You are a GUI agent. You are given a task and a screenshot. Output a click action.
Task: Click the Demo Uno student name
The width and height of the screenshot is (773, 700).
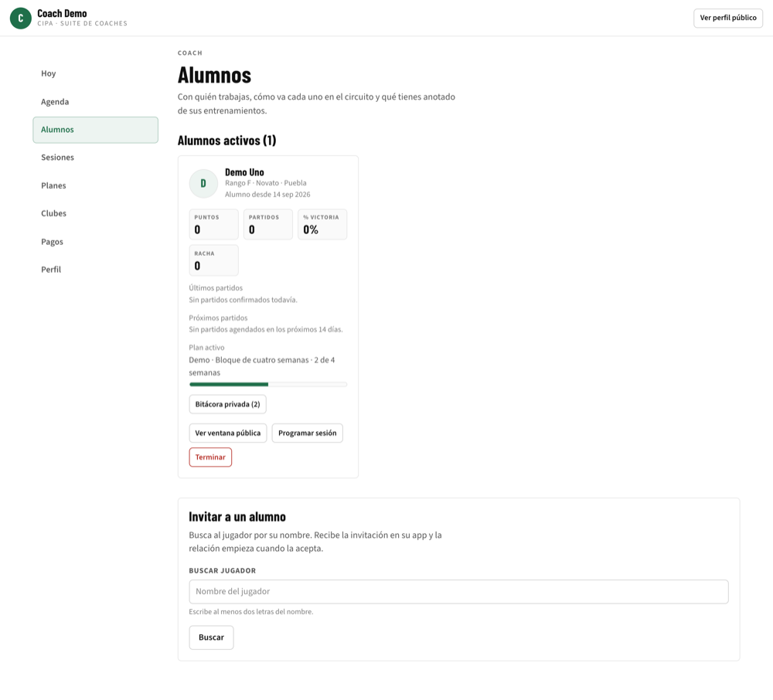click(x=244, y=172)
